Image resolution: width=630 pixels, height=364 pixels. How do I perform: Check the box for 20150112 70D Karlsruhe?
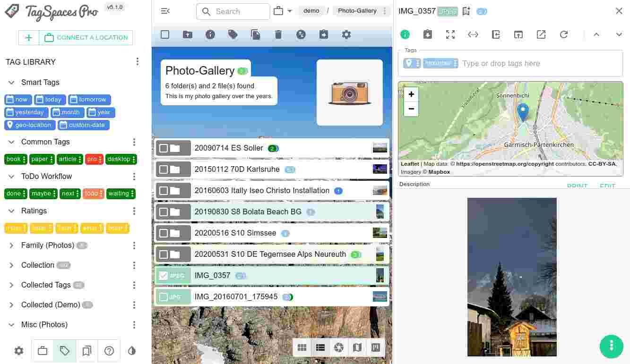point(164,169)
